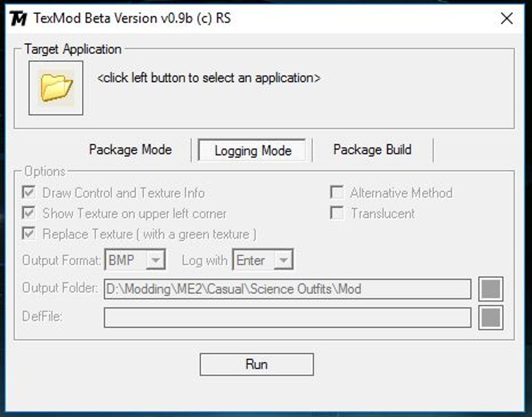Enable the Alternative Method checkbox
Image resolution: width=532 pixels, height=417 pixels.
click(337, 193)
